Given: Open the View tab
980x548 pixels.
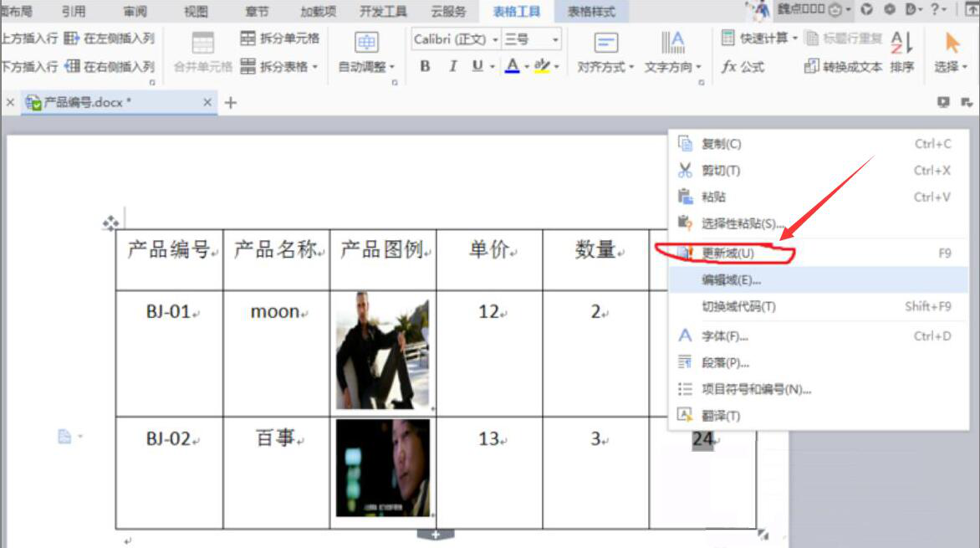Looking at the screenshot, I should coord(196,11).
